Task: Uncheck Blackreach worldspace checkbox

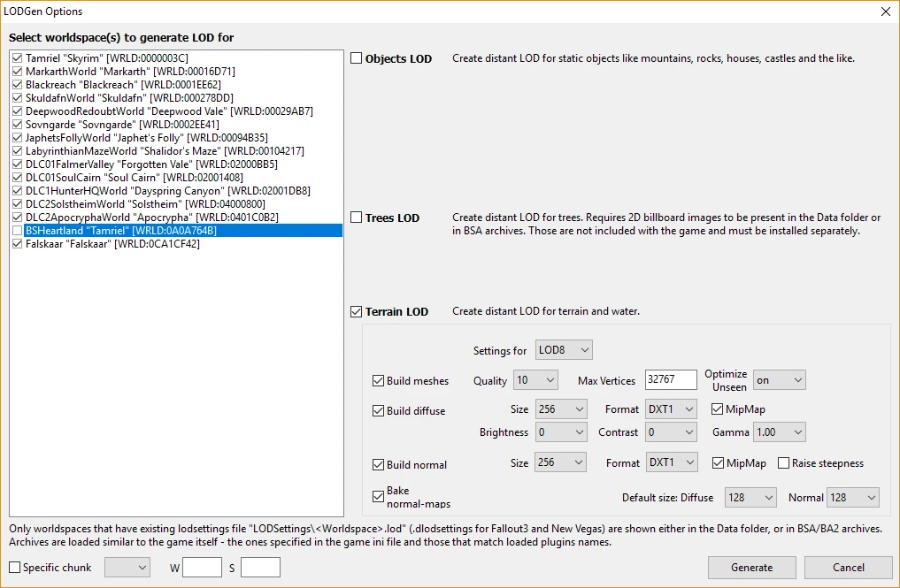Action: click(x=17, y=84)
